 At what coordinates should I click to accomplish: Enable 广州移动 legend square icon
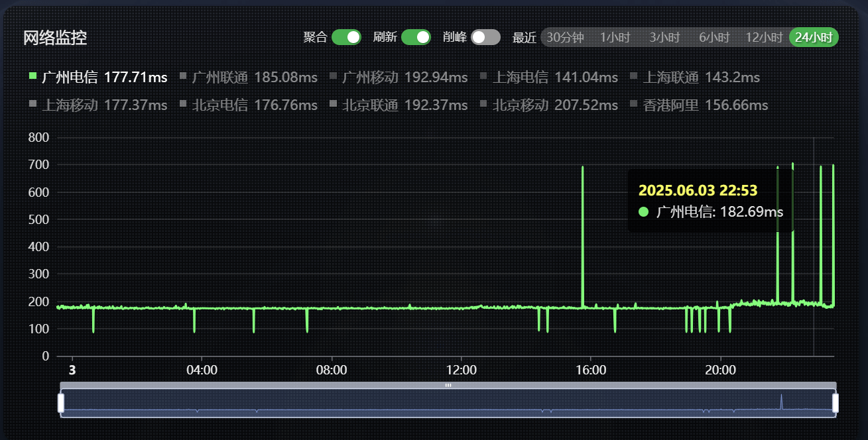pos(334,76)
